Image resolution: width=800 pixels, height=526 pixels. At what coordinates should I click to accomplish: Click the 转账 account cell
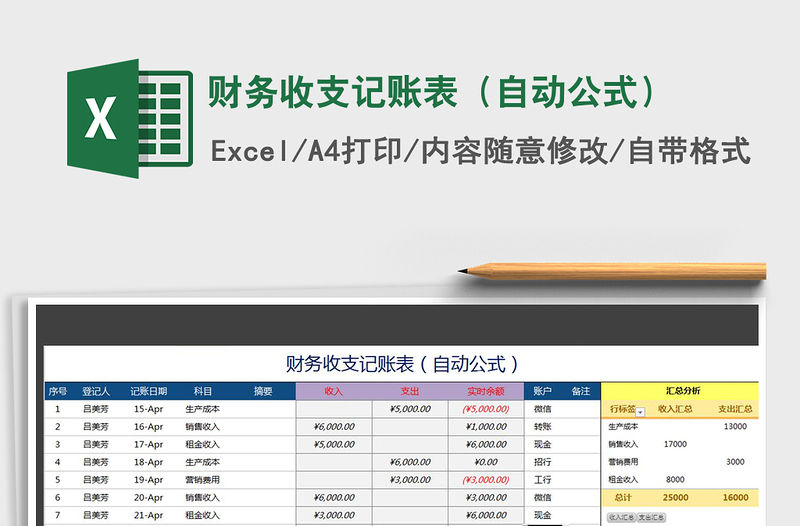[x=542, y=427]
